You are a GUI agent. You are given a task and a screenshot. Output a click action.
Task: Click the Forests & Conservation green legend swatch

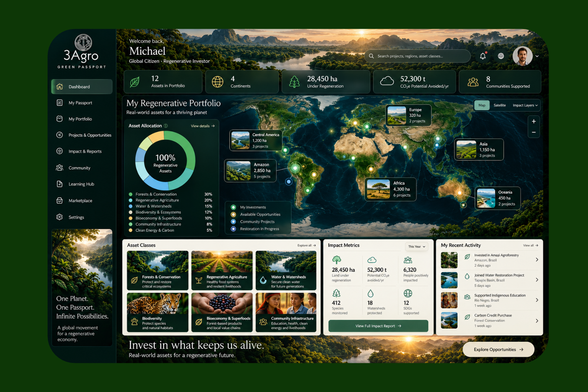click(131, 194)
